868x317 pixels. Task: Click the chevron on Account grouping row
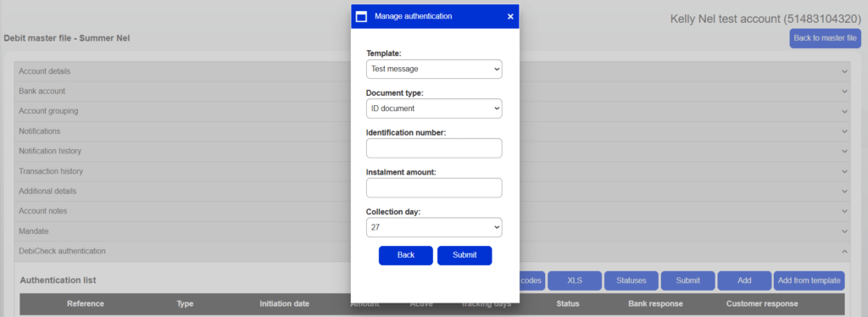click(x=844, y=112)
